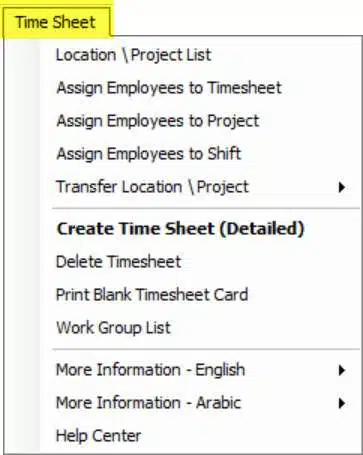Viewport: 363px width, 455px height.
Task: Expand More Information - Arabic submenu arrow
Action: tap(341, 403)
